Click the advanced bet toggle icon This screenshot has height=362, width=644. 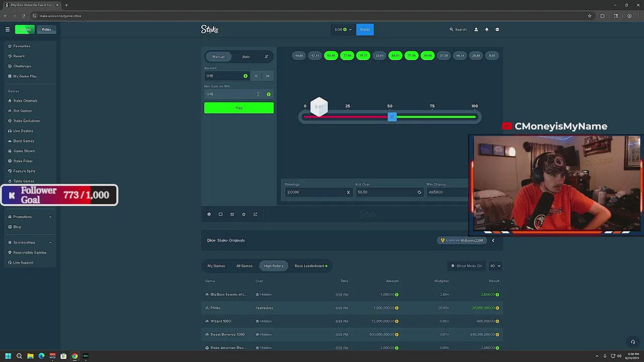tap(266, 57)
